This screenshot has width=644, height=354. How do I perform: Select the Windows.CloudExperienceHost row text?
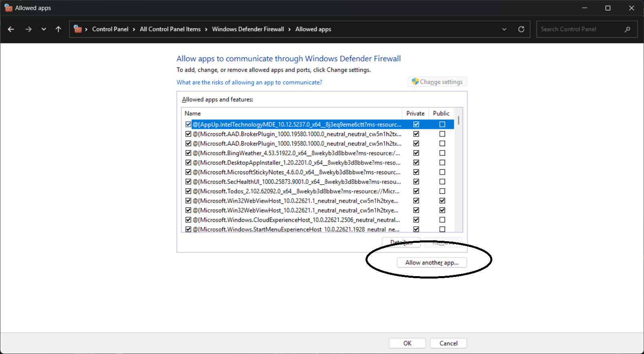coord(296,220)
